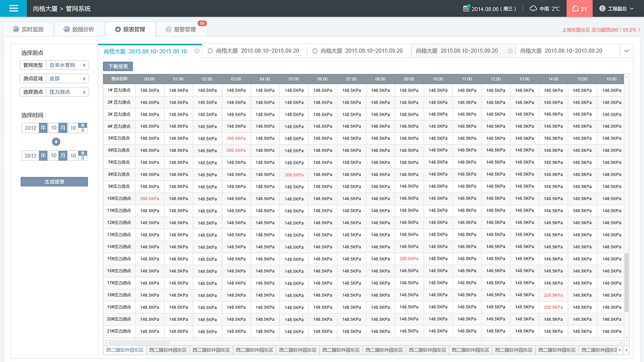The image size is (644, 362).
Task: Toggle the 年 unit in the start date row
Action: tap(43, 128)
